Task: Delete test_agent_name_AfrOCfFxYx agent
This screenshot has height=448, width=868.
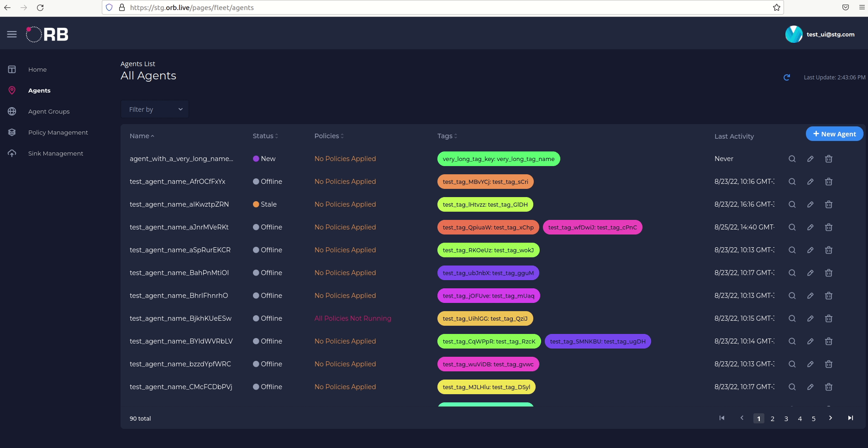Action: coord(829,182)
